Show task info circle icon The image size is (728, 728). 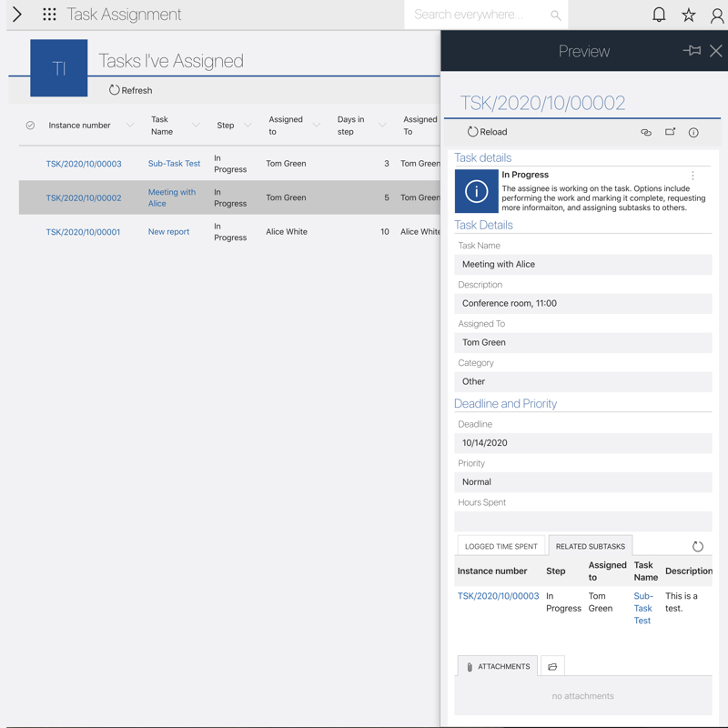click(693, 133)
